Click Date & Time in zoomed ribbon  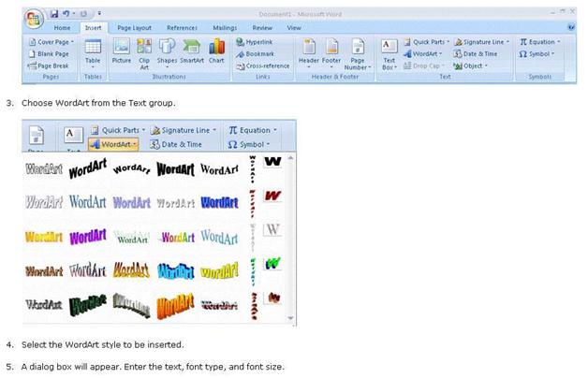click(176, 144)
